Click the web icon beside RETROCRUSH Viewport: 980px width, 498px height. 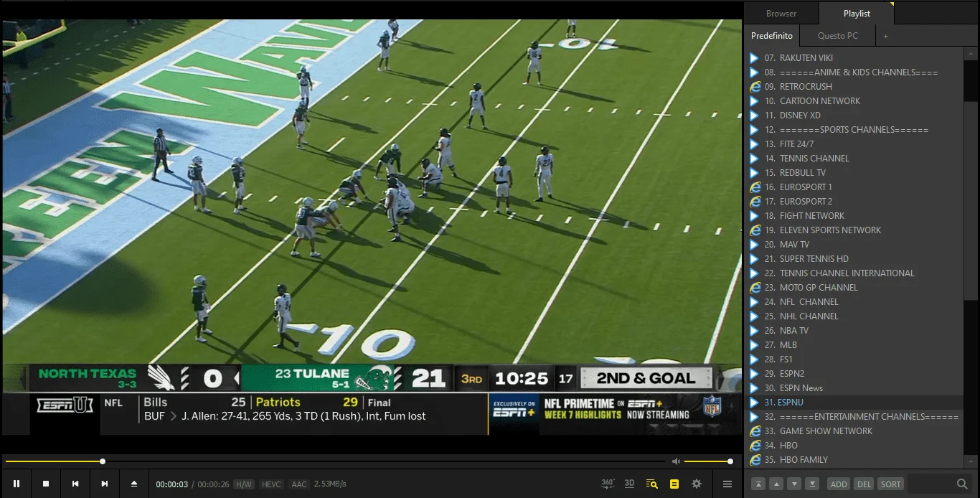[x=755, y=86]
